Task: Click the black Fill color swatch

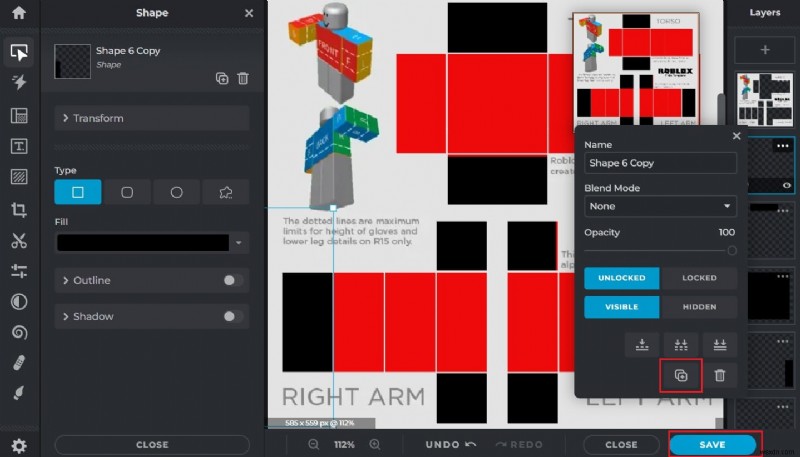Action: coord(143,243)
